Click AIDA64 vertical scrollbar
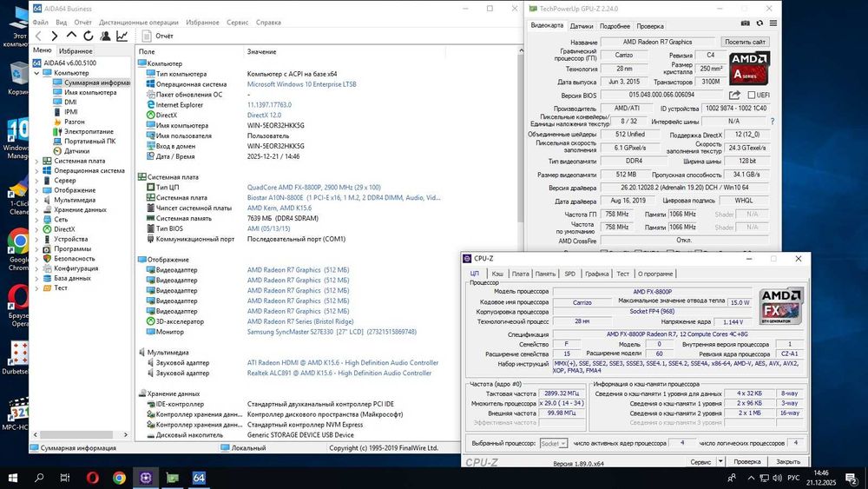Image resolution: width=868 pixels, height=489 pixels. point(521,138)
